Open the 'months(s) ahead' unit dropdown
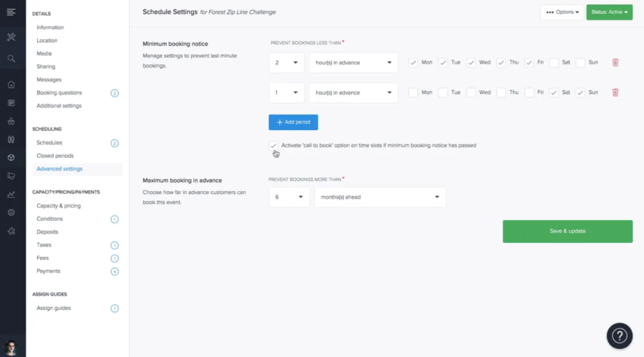The width and height of the screenshot is (644, 357). [x=379, y=197]
